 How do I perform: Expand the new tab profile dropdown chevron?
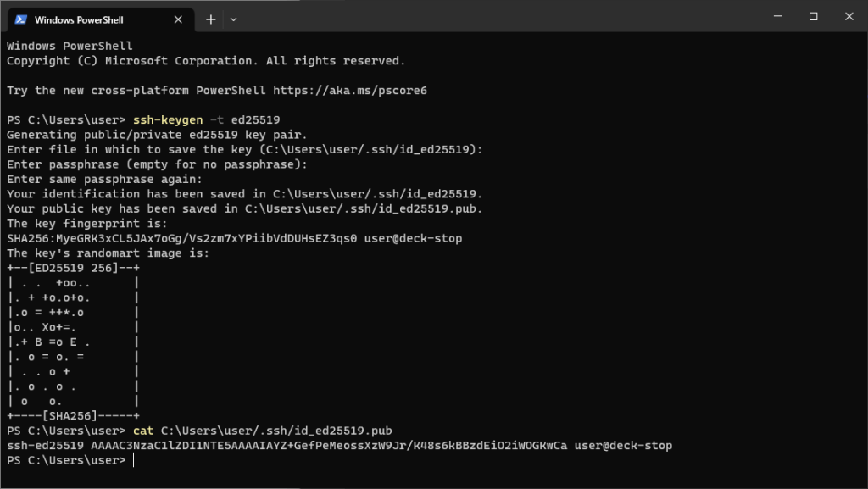point(234,19)
